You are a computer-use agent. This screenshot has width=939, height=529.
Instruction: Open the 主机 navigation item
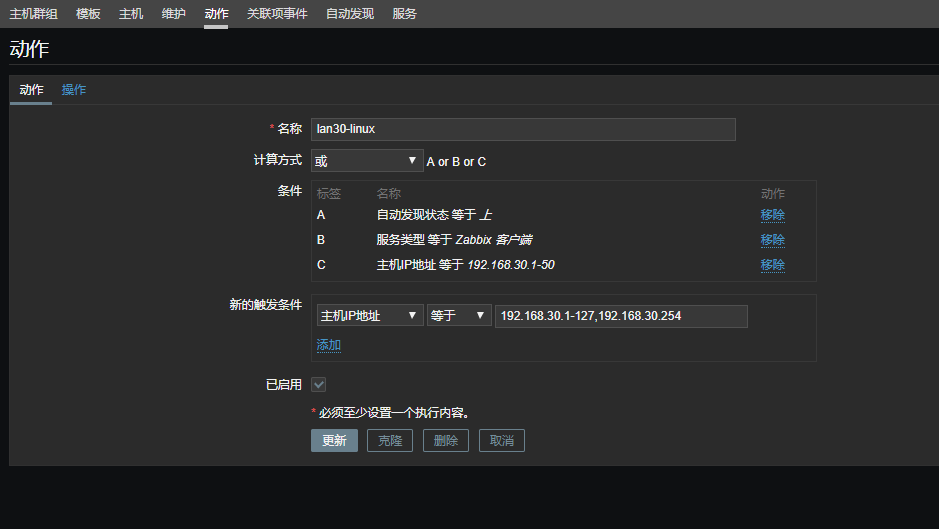tap(131, 14)
